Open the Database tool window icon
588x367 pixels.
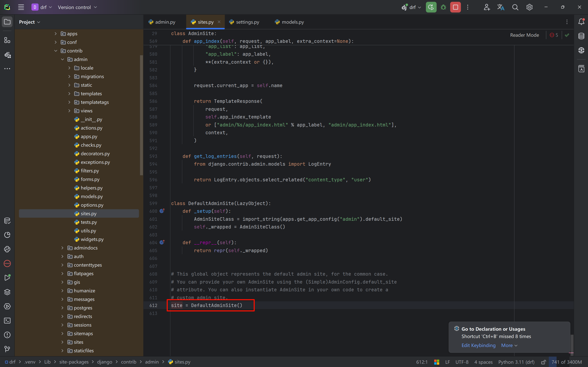pos(581,36)
